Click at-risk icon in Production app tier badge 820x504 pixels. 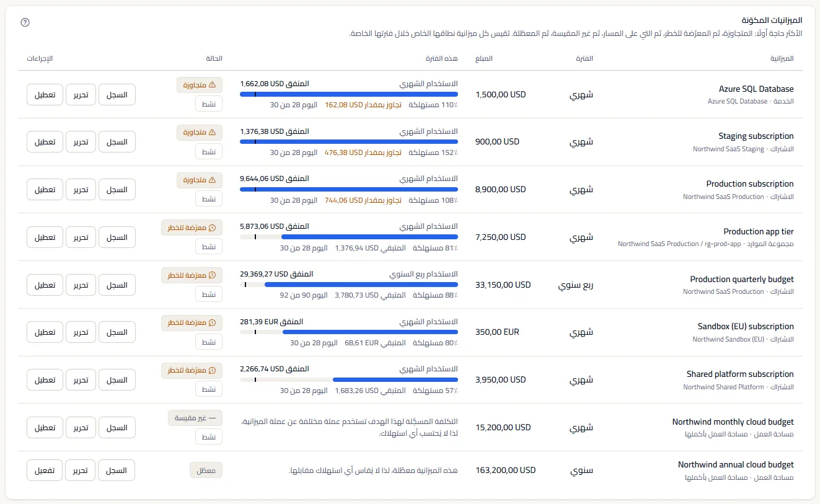click(x=212, y=228)
